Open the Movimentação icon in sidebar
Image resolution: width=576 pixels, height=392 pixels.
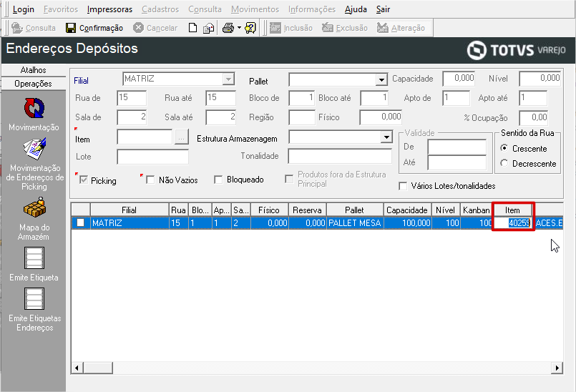click(x=34, y=108)
